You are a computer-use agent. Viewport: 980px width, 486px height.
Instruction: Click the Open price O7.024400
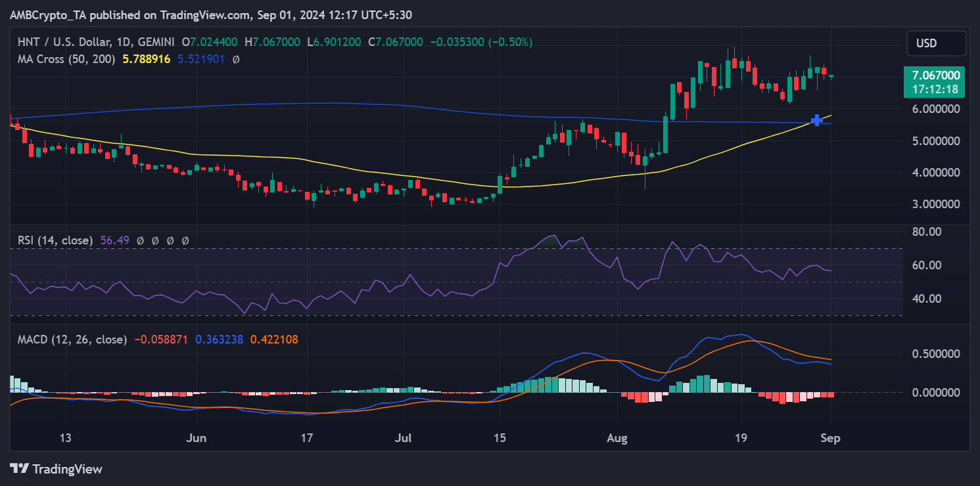210,42
